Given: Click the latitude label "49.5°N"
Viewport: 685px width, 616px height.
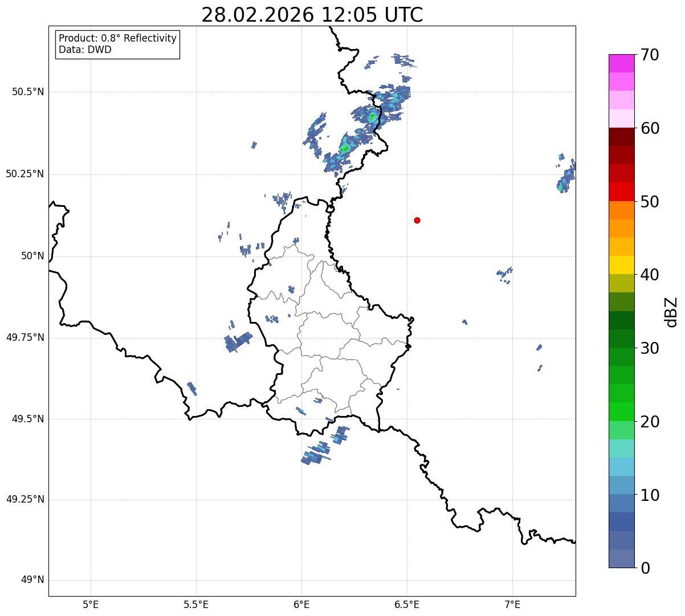Looking at the screenshot, I should [x=28, y=419].
